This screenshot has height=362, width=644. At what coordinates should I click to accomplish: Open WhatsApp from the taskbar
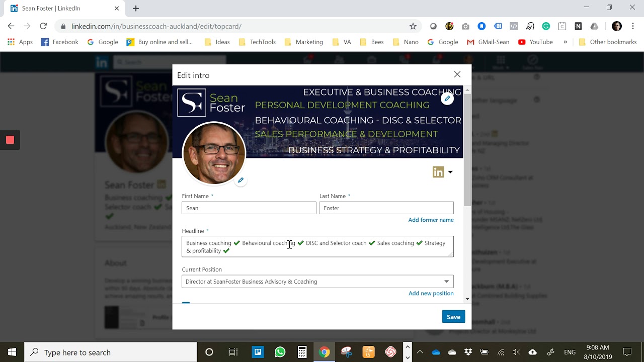pos(280,352)
